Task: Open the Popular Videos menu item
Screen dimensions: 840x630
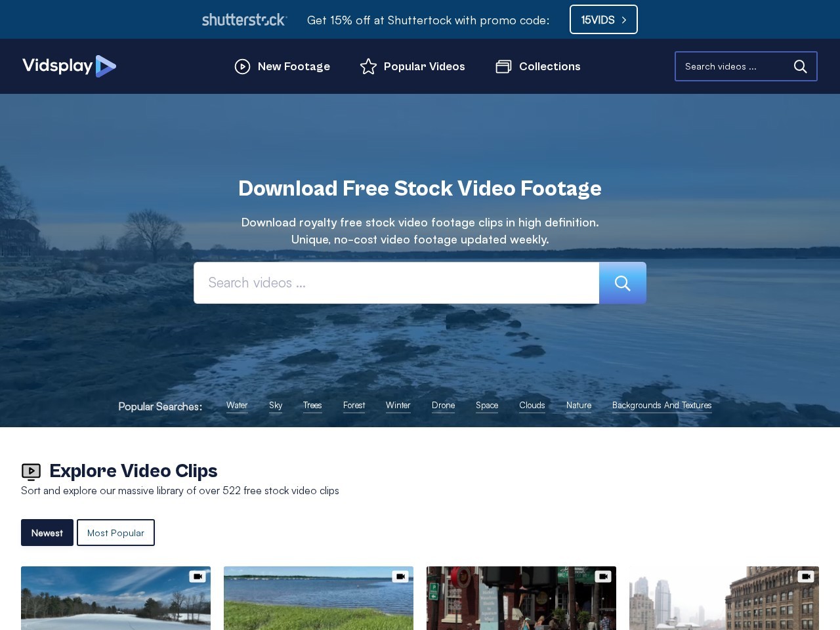Action: coord(424,67)
